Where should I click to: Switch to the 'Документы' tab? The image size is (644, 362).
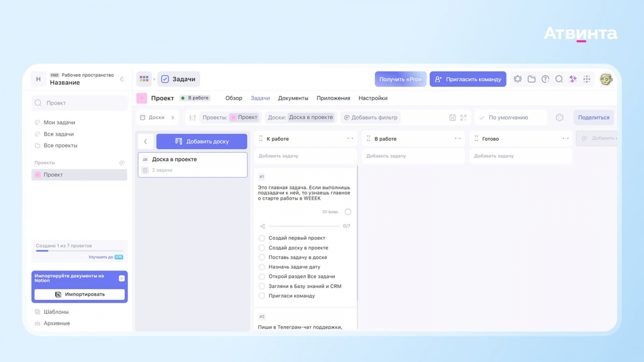(293, 98)
